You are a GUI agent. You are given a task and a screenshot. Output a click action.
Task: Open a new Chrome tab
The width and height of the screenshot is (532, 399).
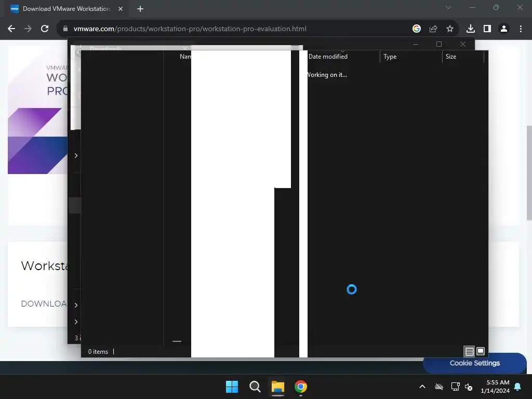click(x=140, y=9)
